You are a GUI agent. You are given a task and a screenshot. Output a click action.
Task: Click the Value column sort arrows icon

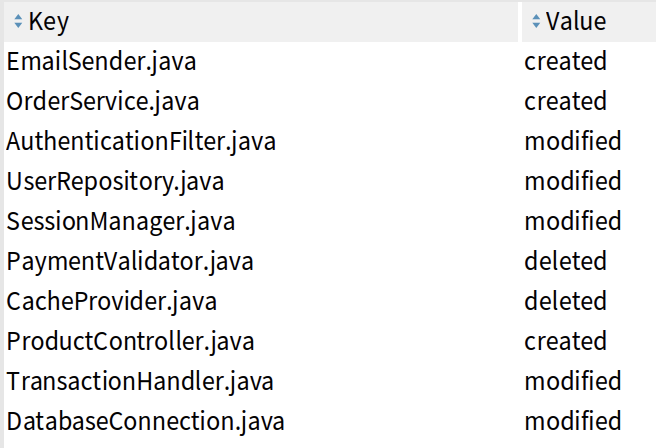(x=536, y=21)
